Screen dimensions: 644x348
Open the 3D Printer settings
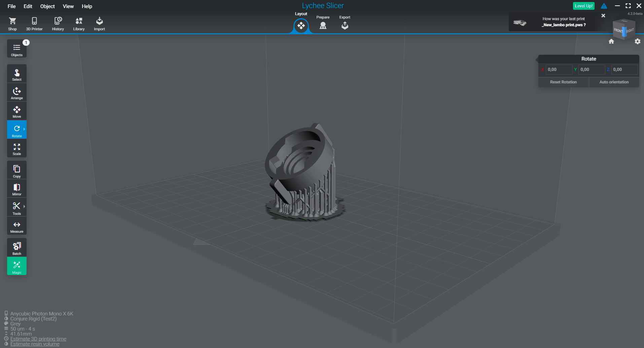pos(34,24)
